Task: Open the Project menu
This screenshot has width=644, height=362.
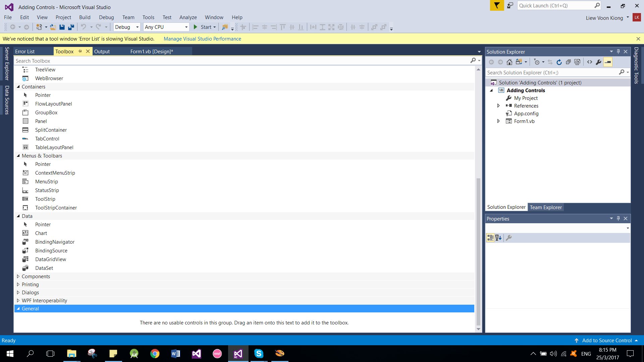Action: tap(63, 17)
